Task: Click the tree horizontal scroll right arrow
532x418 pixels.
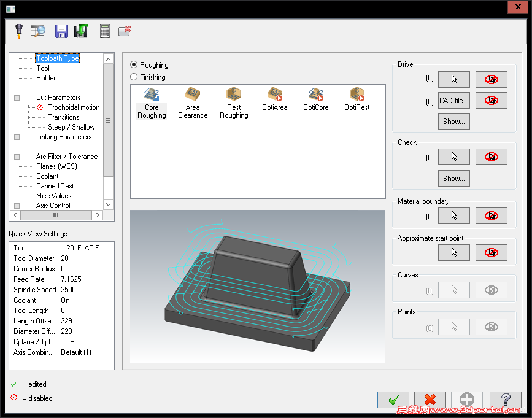Action: pyautogui.click(x=98, y=215)
